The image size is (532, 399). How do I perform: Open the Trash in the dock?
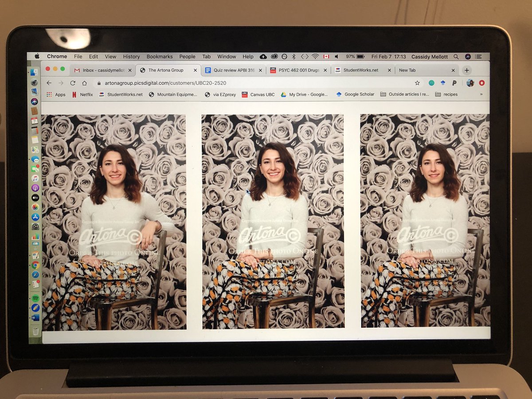[x=35, y=331]
